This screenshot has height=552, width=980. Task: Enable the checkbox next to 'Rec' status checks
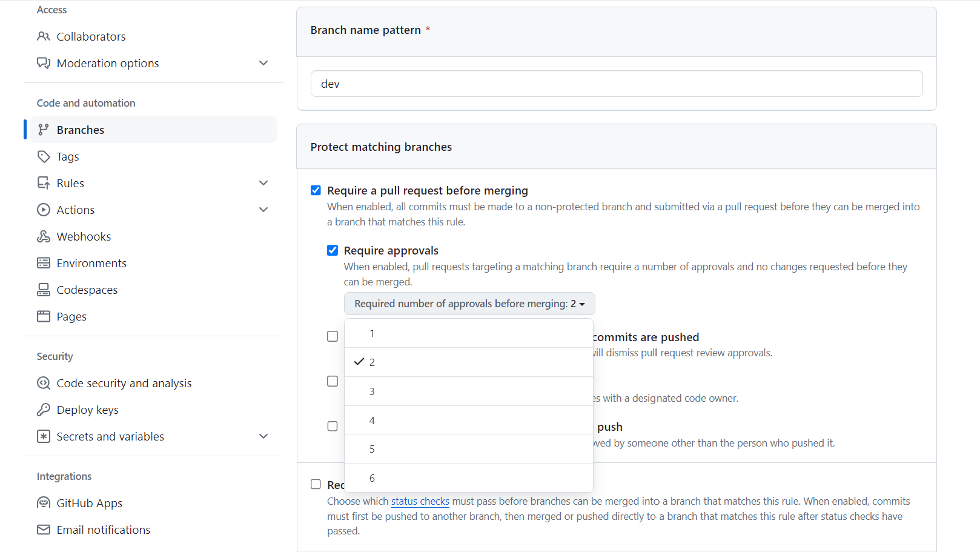316,484
